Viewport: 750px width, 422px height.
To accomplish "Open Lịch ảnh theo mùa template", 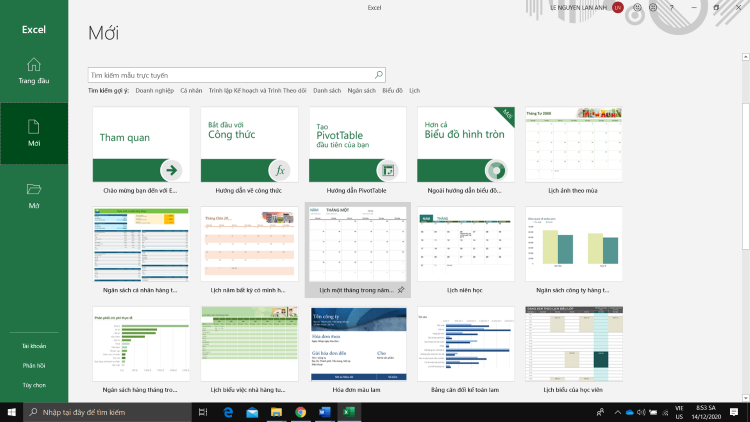I will point(574,144).
